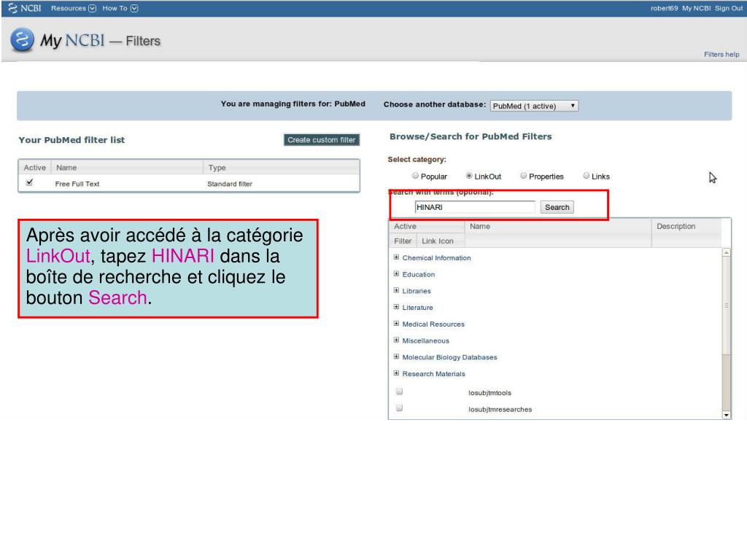Viewport: 747px width, 560px height.
Task: Expand the Miscellaneous category
Action: 396,340
